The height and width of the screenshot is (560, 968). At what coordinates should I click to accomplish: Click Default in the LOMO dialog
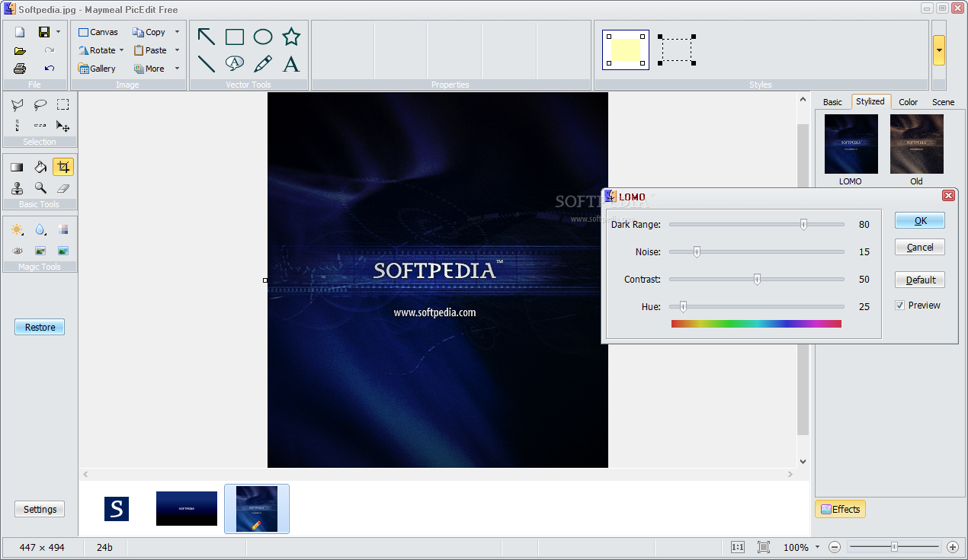(x=920, y=280)
